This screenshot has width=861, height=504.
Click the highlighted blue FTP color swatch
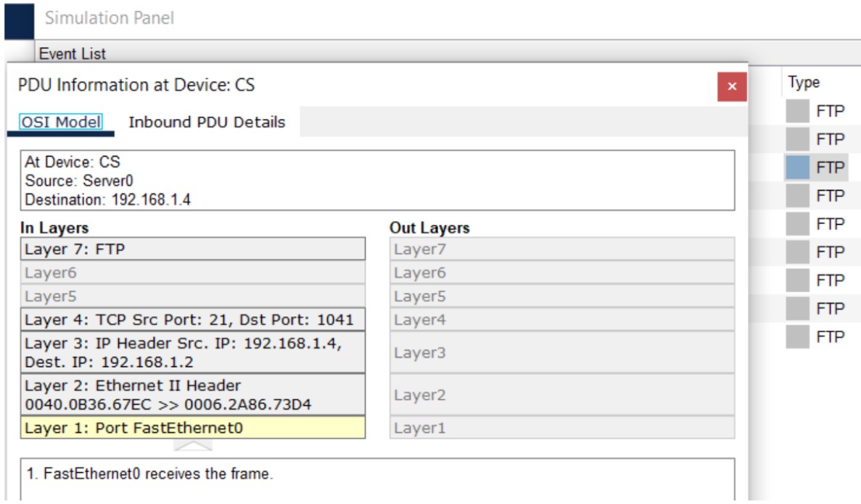(x=797, y=168)
